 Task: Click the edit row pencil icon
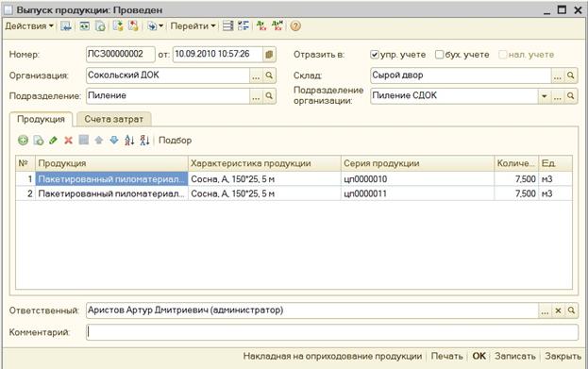[x=53, y=141]
